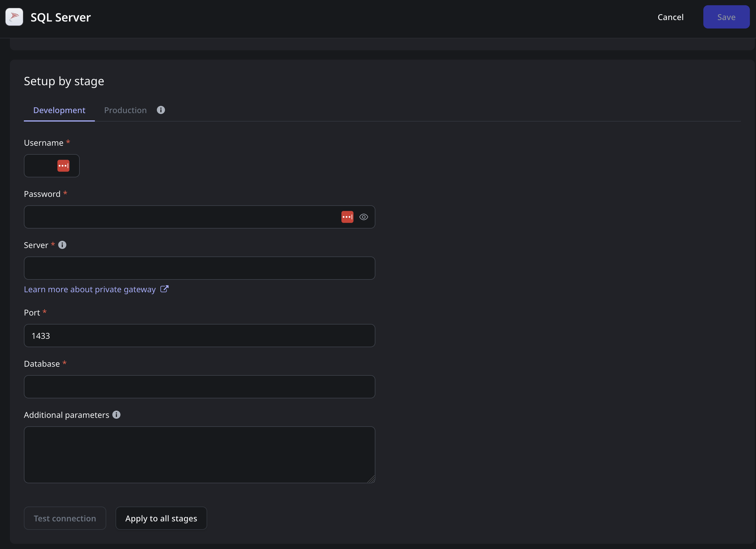Click Test connection button
756x549 pixels.
(x=65, y=518)
